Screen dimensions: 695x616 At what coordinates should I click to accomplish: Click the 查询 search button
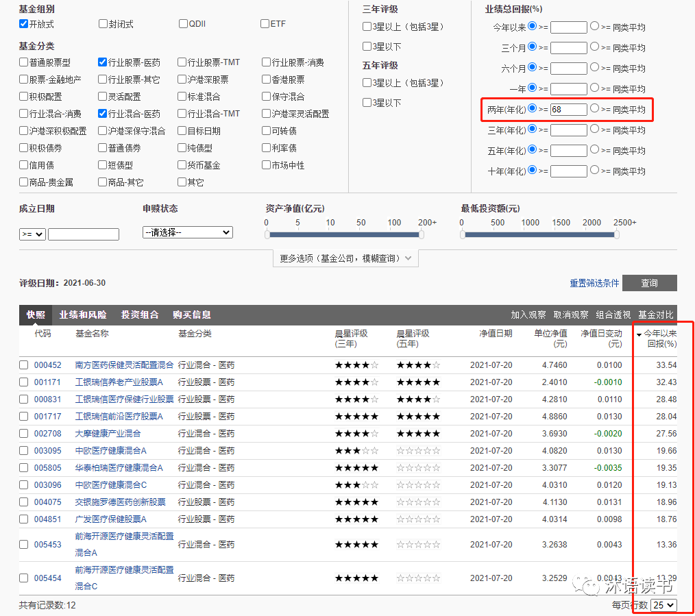649,283
